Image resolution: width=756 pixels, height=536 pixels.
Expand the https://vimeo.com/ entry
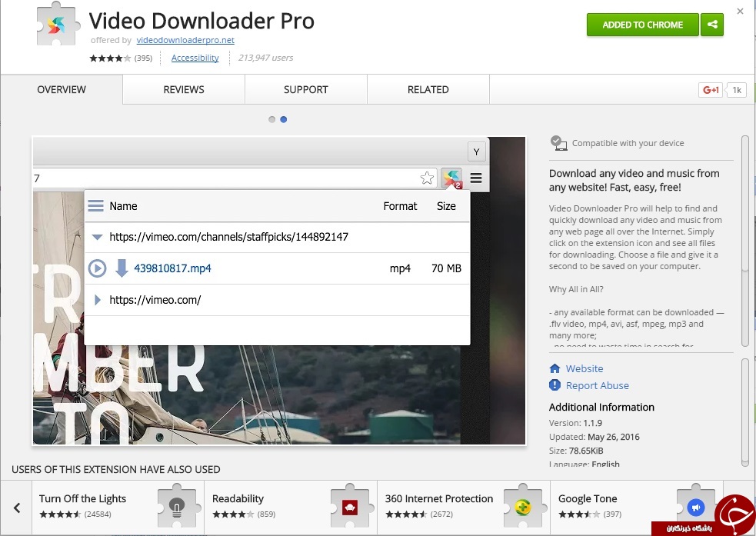(98, 300)
